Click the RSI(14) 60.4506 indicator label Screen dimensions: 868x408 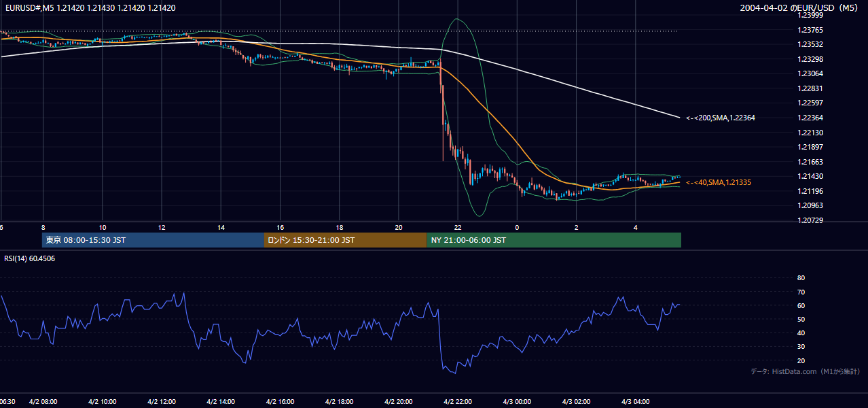click(x=29, y=258)
